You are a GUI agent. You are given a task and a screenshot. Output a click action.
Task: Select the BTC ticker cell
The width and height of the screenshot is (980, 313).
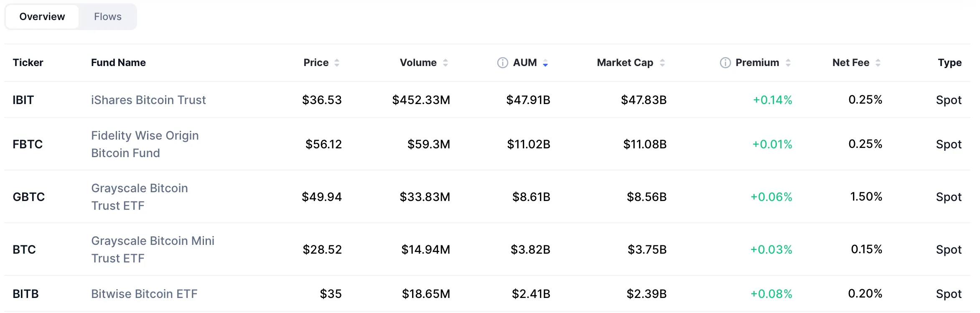tap(24, 249)
